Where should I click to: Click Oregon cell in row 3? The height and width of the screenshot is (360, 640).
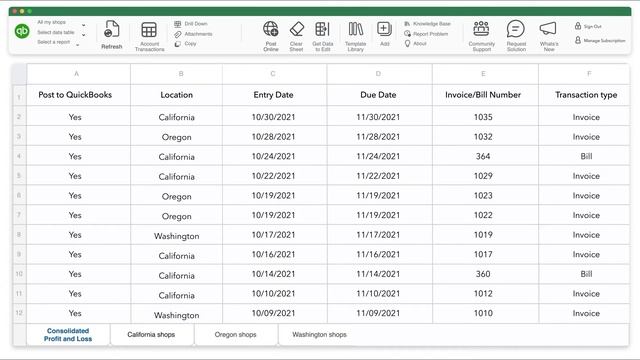pyautogui.click(x=176, y=137)
